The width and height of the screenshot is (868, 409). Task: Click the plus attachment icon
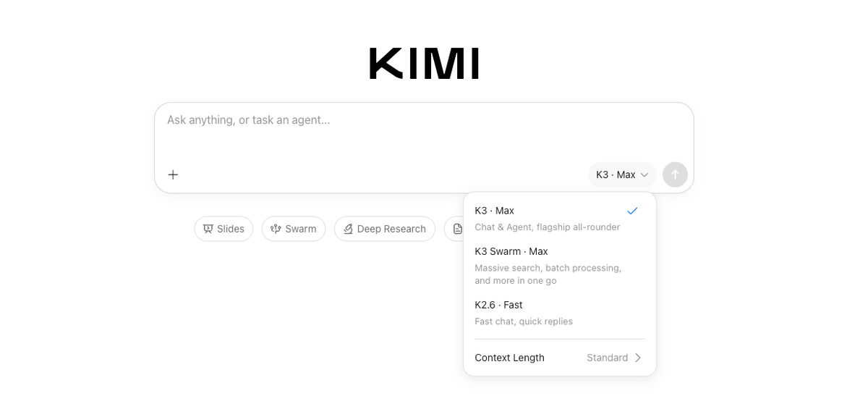173,174
